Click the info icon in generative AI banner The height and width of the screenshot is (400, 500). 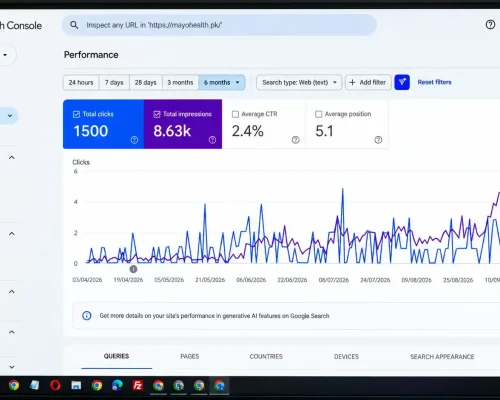click(87, 316)
